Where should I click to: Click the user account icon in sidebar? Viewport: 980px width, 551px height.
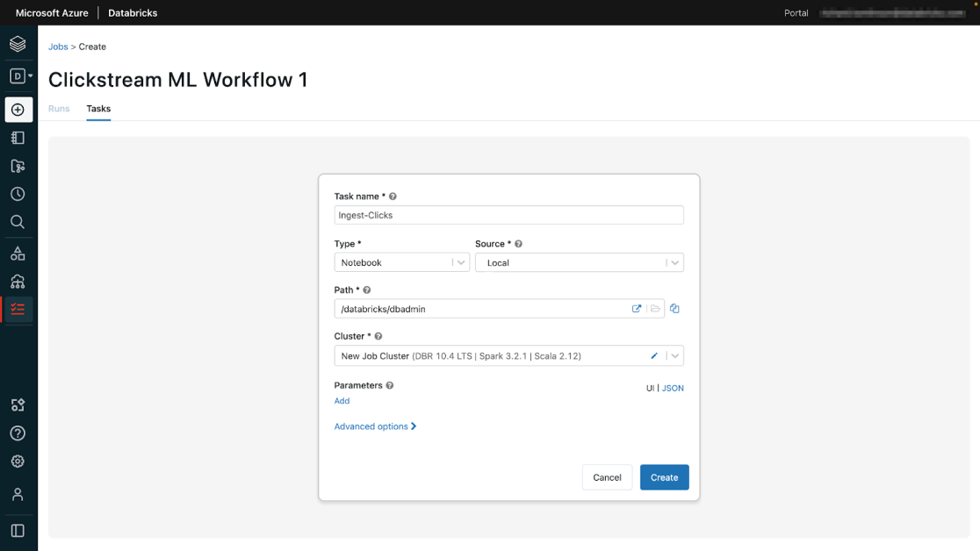[x=18, y=495]
